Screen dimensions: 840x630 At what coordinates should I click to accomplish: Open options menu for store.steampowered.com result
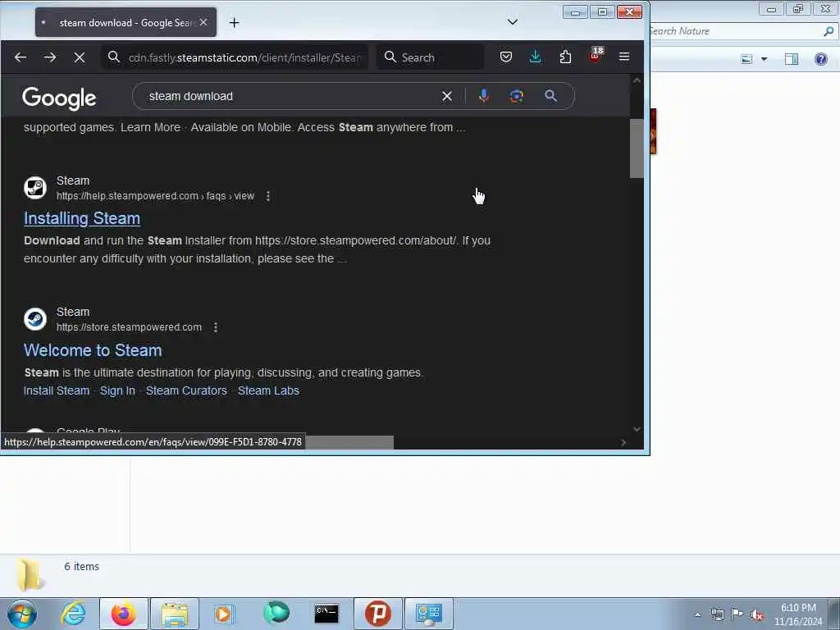(x=216, y=327)
